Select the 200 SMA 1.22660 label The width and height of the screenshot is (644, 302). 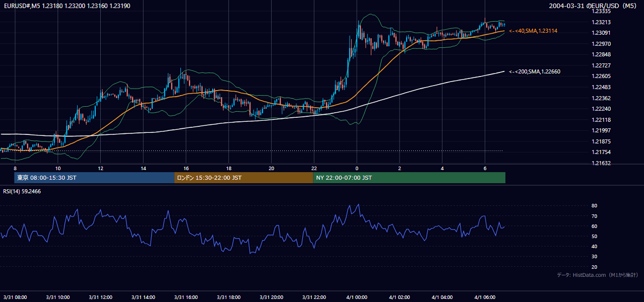(535, 71)
